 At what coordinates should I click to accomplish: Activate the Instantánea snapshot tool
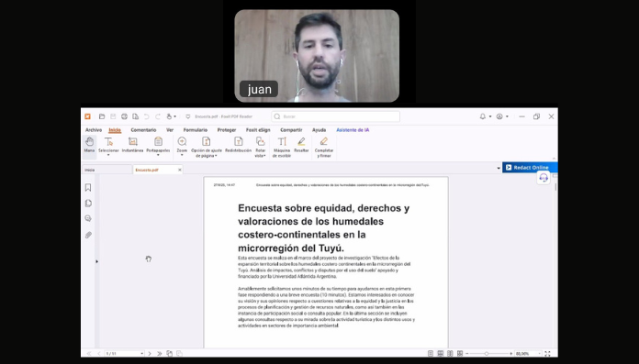(x=132, y=146)
